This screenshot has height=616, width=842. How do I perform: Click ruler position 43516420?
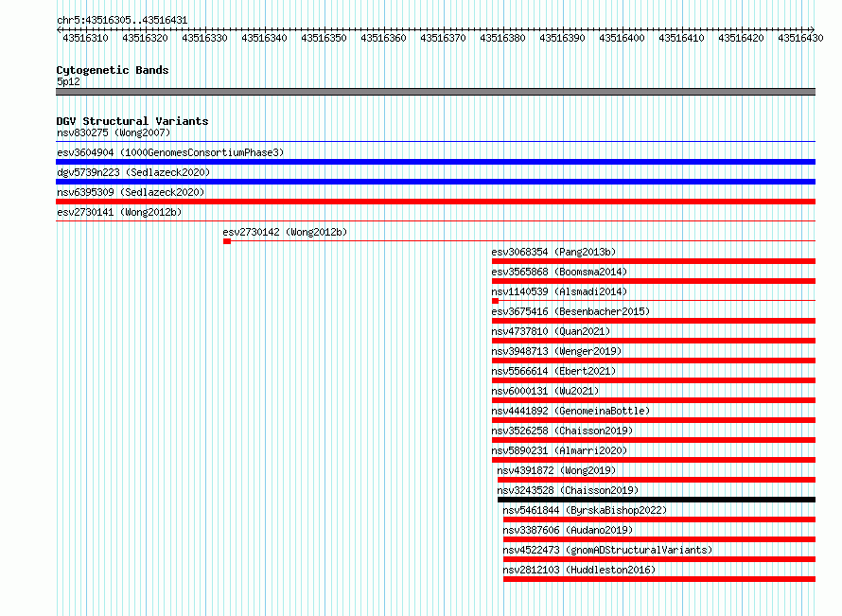point(741,38)
